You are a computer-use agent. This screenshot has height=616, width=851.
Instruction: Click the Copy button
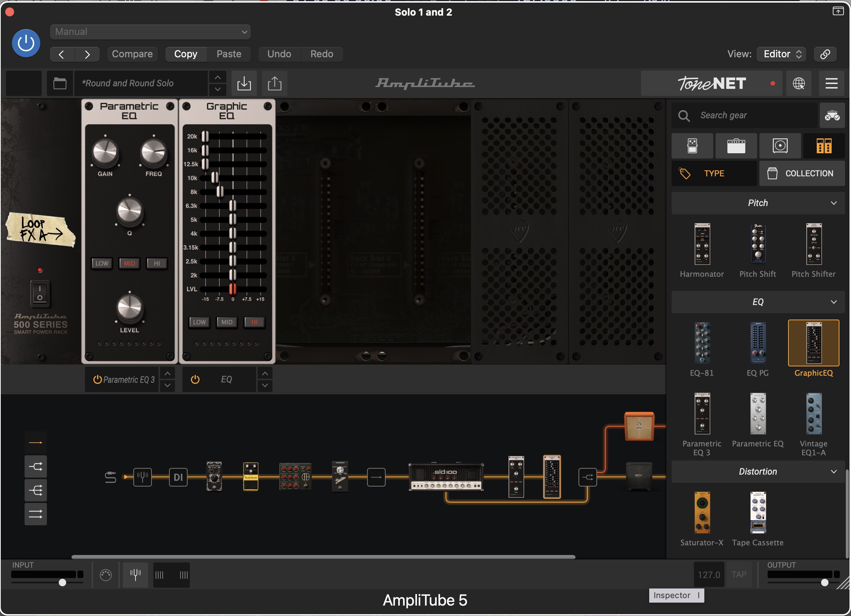186,54
